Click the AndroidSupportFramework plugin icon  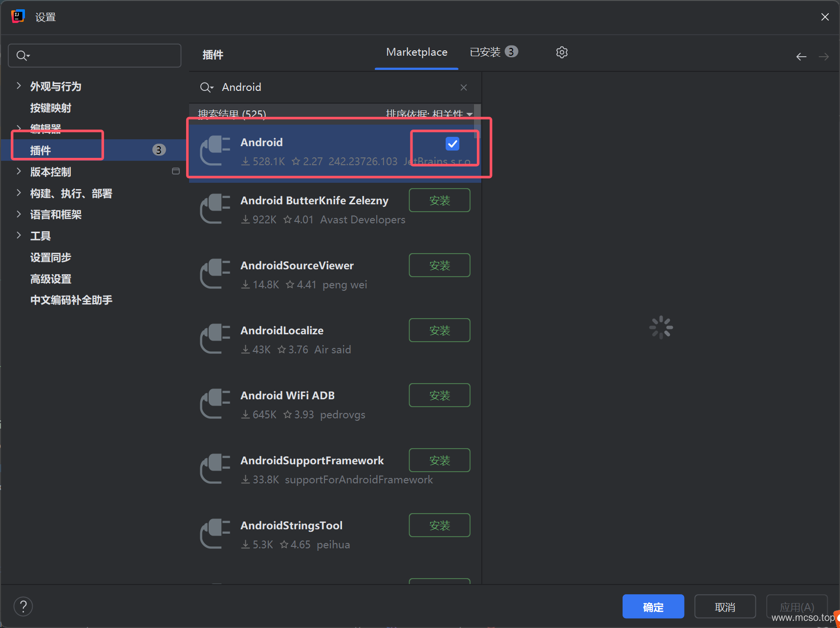(215, 469)
